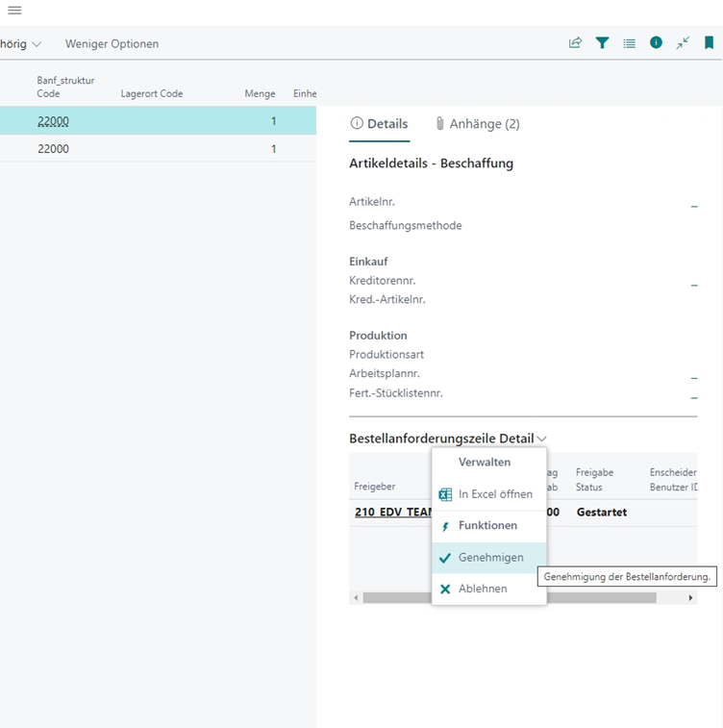
Task: Toggle the FactBox info icon
Action: (656, 43)
